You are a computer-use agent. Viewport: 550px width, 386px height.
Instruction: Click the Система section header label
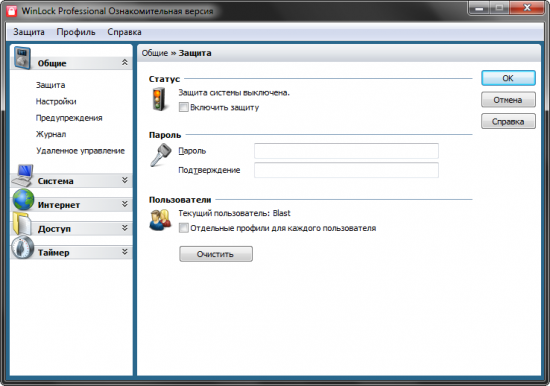coord(56,181)
